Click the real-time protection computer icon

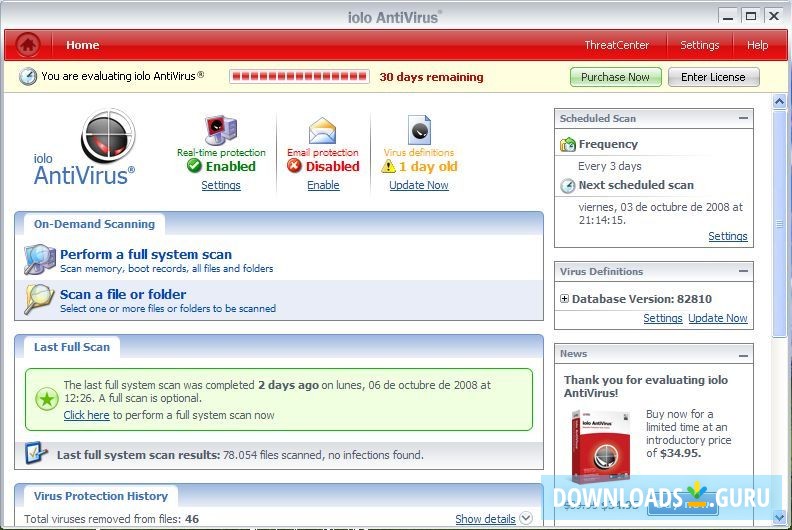point(221,130)
